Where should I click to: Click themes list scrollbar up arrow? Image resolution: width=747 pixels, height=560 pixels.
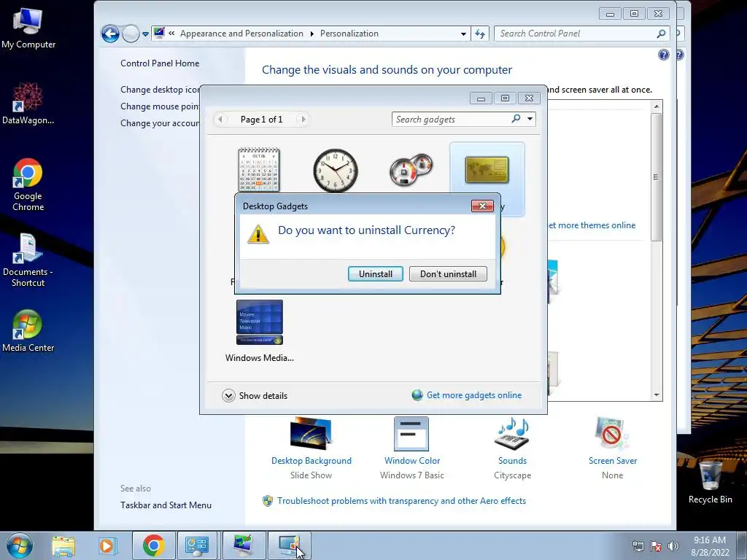657,106
